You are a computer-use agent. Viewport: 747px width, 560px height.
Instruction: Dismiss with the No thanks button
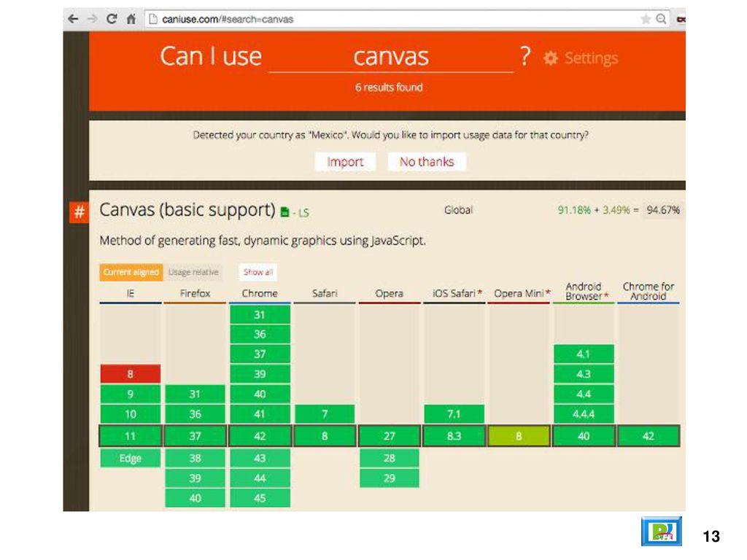click(x=427, y=162)
